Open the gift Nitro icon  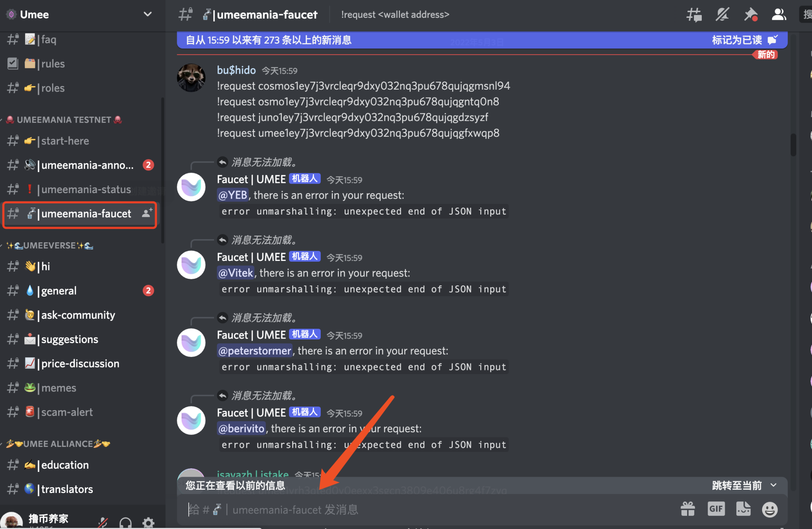pos(688,509)
